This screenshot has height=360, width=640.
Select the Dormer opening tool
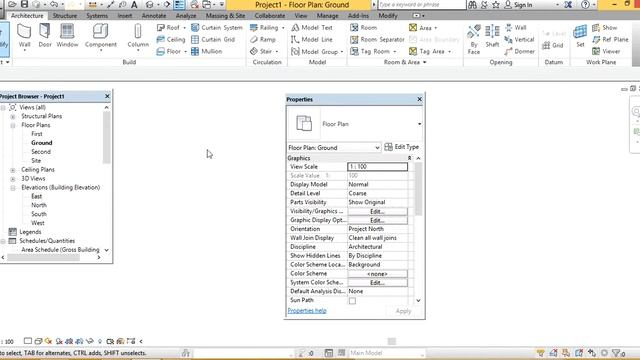pos(519,51)
